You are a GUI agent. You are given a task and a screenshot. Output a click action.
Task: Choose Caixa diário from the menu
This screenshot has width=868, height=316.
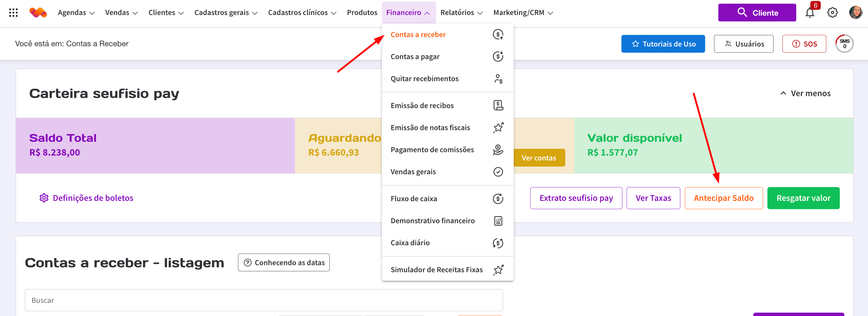(x=410, y=243)
